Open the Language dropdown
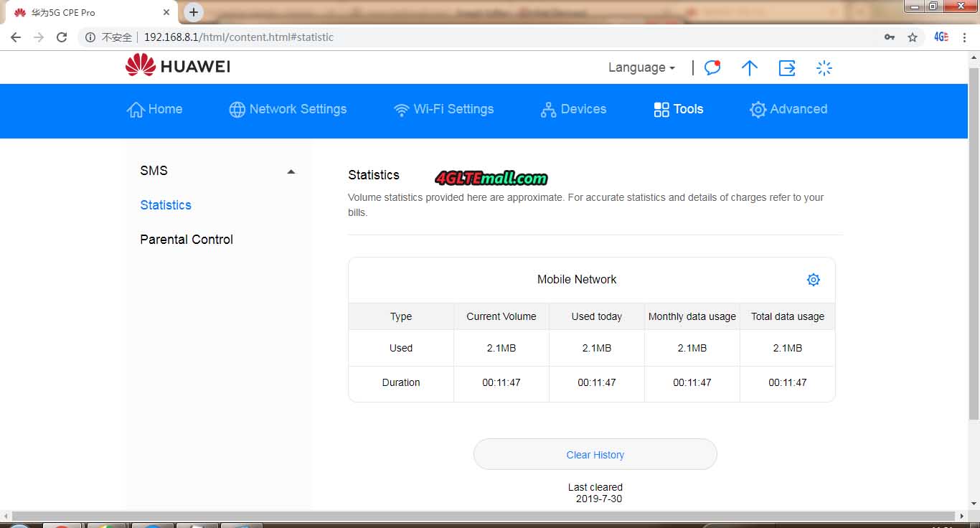Image resolution: width=980 pixels, height=528 pixels. coord(641,67)
